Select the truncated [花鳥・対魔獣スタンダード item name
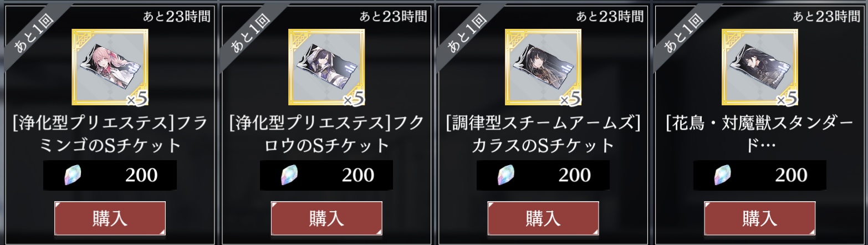The height and width of the screenshot is (245, 868). coord(760,134)
